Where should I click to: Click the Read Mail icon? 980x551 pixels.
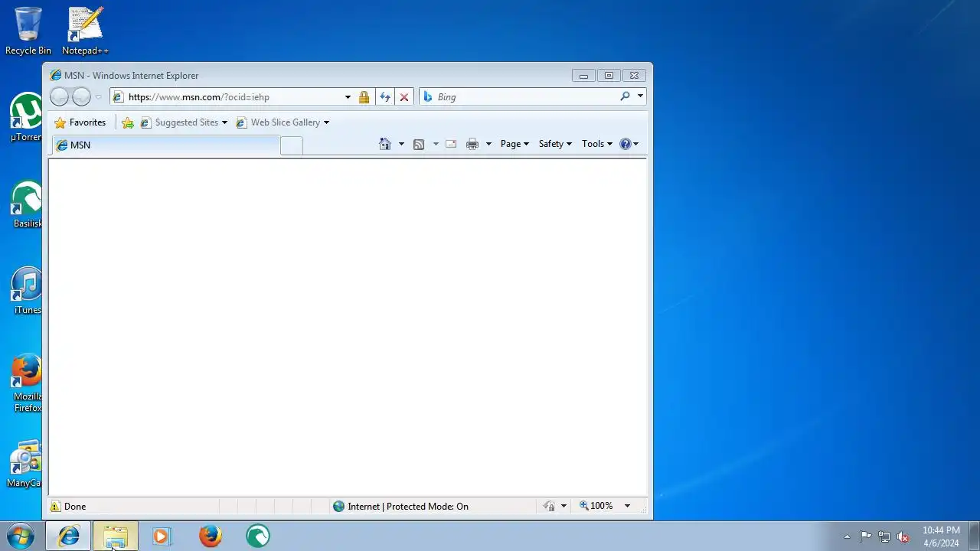(x=451, y=144)
